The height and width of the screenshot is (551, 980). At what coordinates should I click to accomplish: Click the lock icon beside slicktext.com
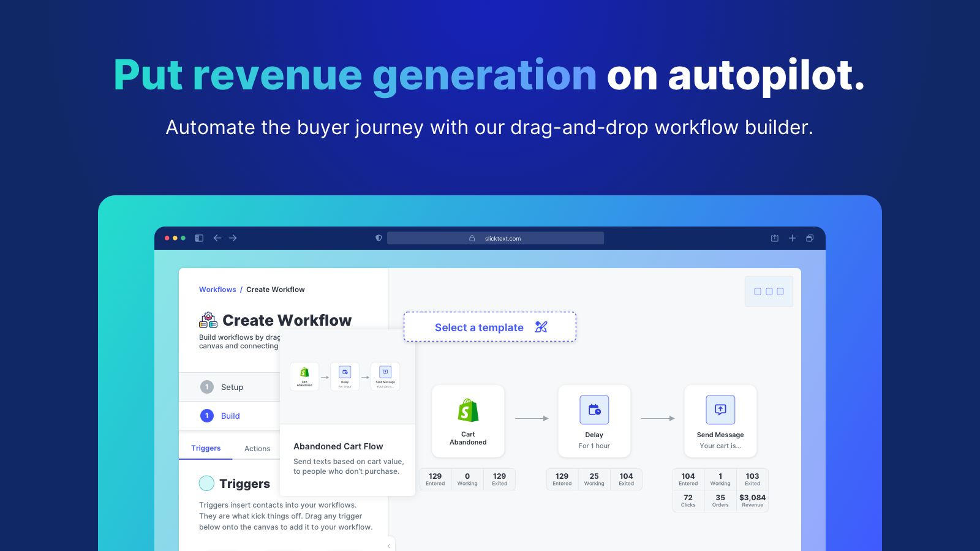(x=472, y=238)
